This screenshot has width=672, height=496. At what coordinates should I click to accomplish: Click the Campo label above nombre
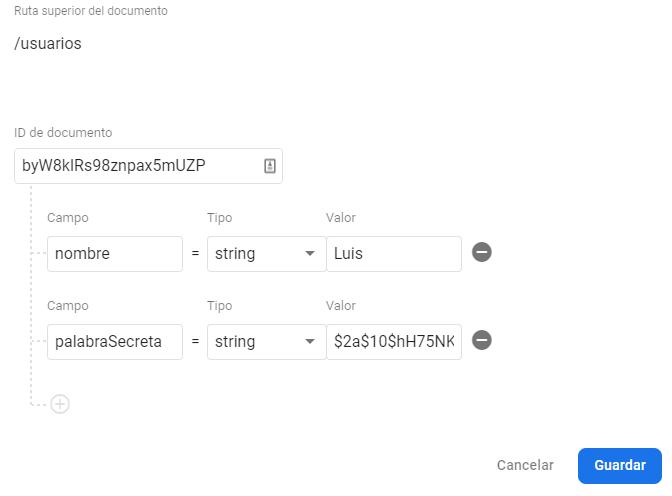pos(68,218)
